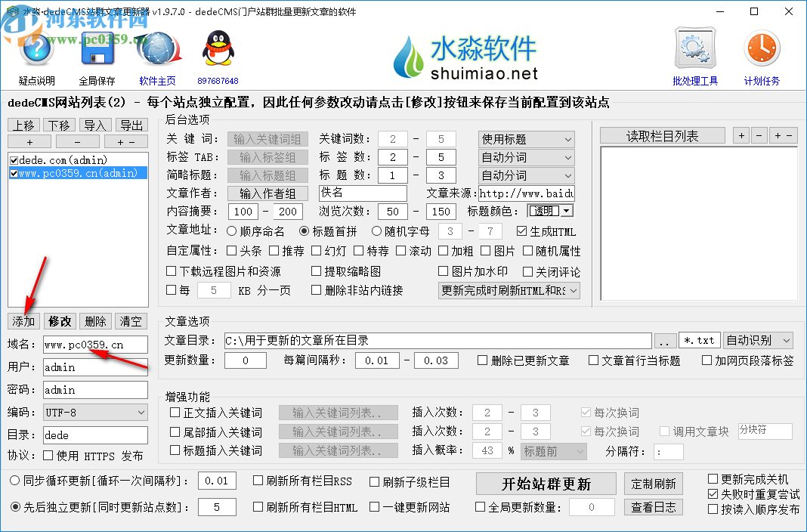Click the 添加 add site button

[x=23, y=320]
